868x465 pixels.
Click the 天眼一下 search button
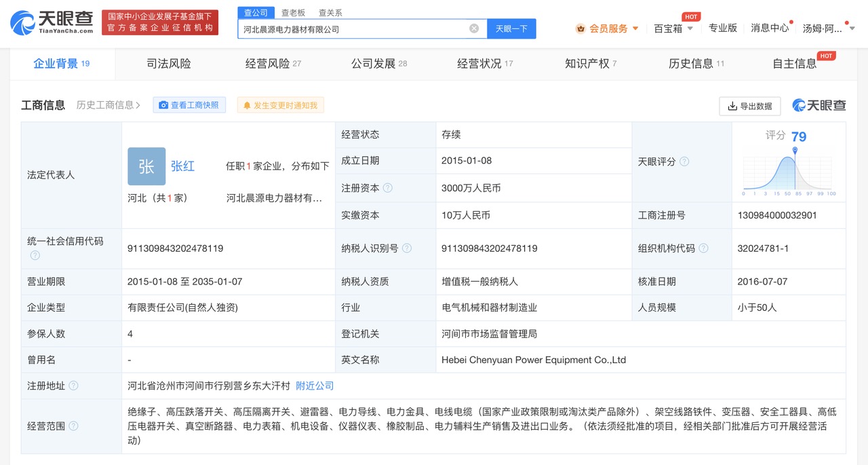point(511,29)
